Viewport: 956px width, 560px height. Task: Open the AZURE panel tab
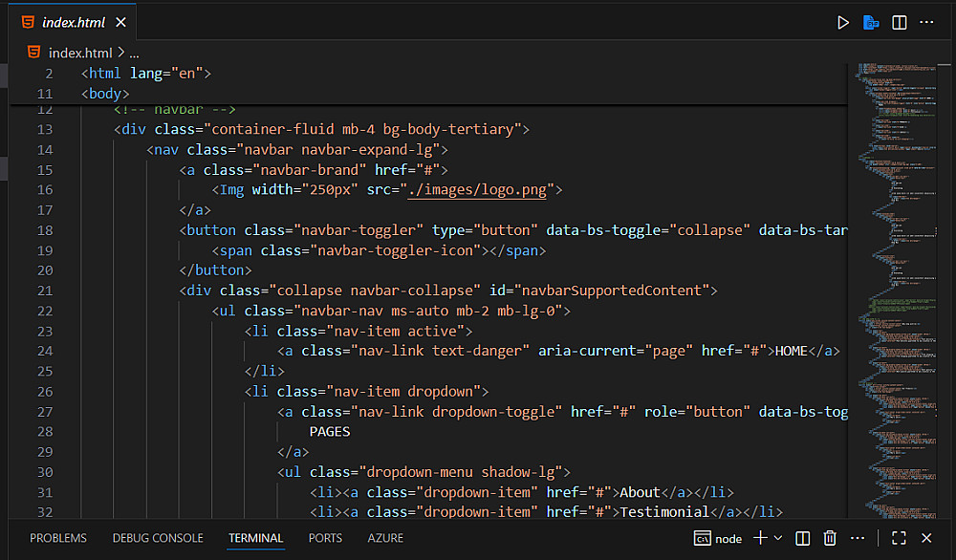pos(385,538)
